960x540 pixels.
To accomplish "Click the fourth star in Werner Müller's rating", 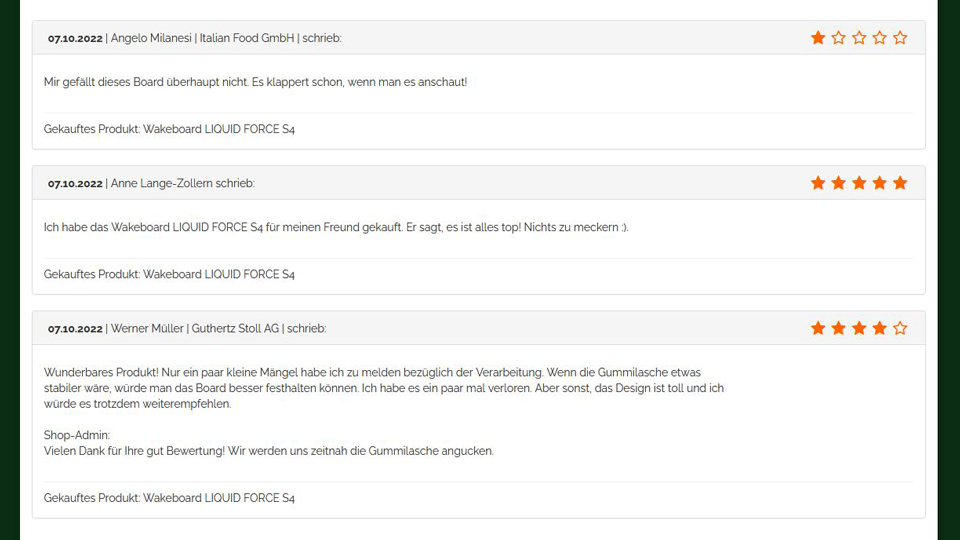I will 879,328.
